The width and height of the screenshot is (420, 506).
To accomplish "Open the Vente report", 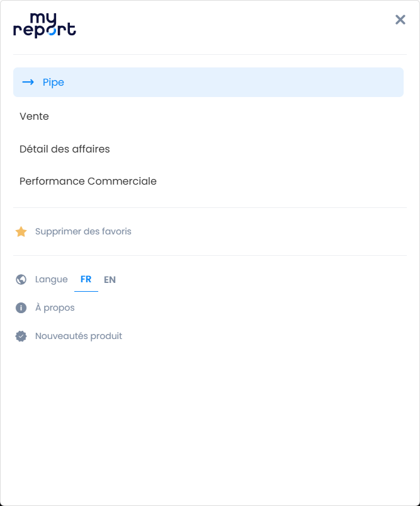I will (34, 117).
